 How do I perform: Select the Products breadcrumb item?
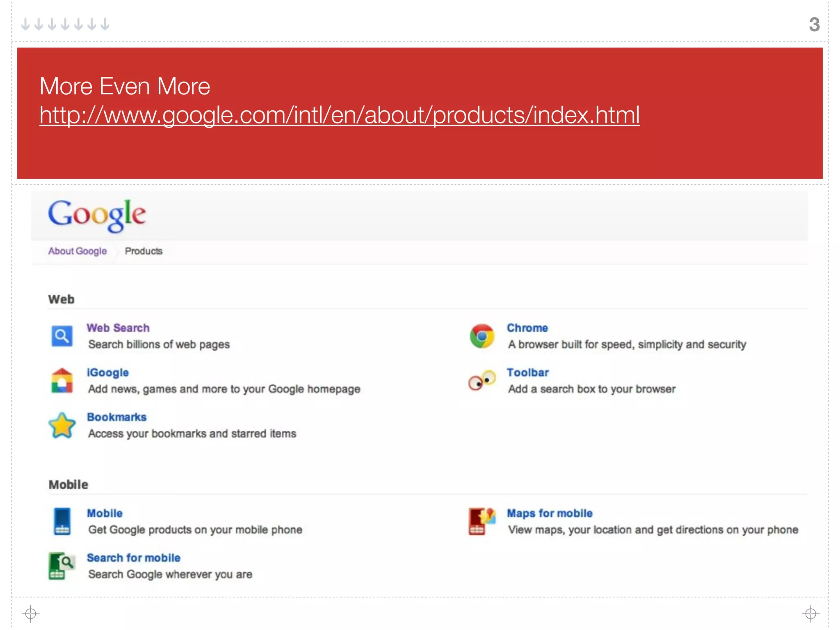click(x=144, y=251)
